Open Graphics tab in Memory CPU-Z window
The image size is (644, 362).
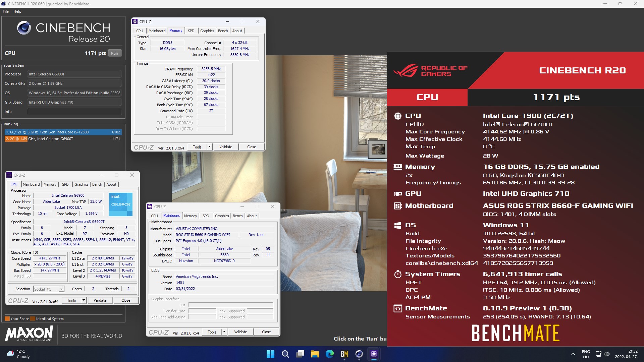click(207, 31)
